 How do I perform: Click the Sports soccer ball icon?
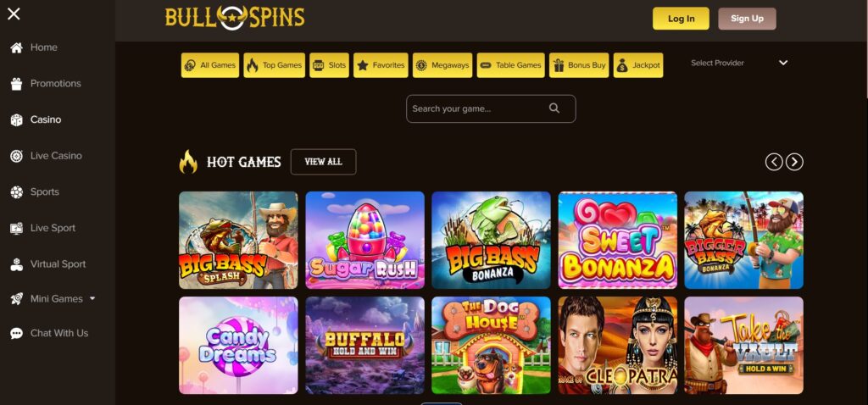(x=17, y=192)
